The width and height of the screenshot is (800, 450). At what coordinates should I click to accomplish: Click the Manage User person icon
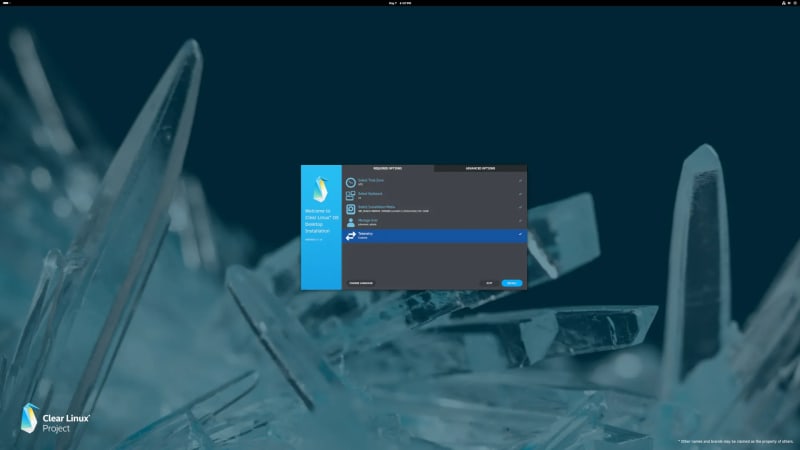pos(350,222)
